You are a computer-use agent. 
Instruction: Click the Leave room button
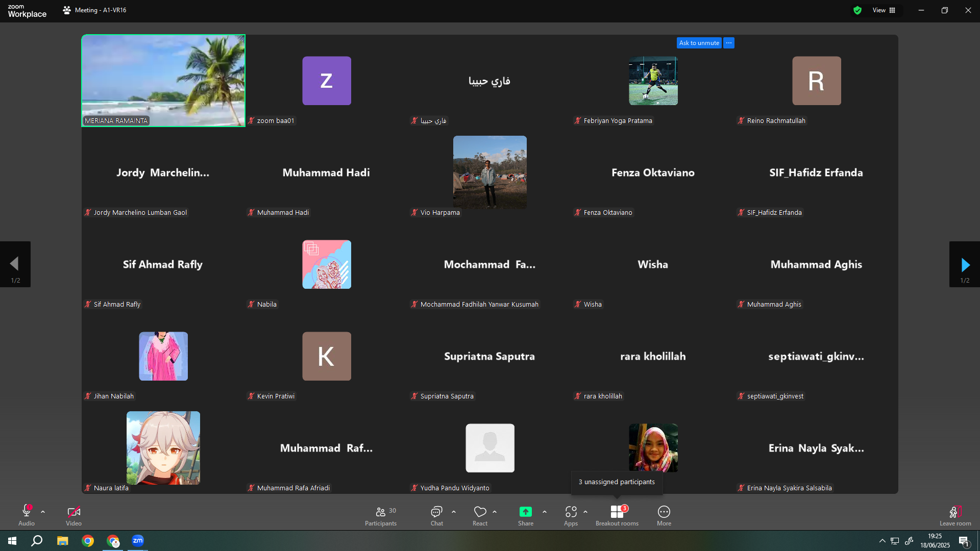coord(955,515)
